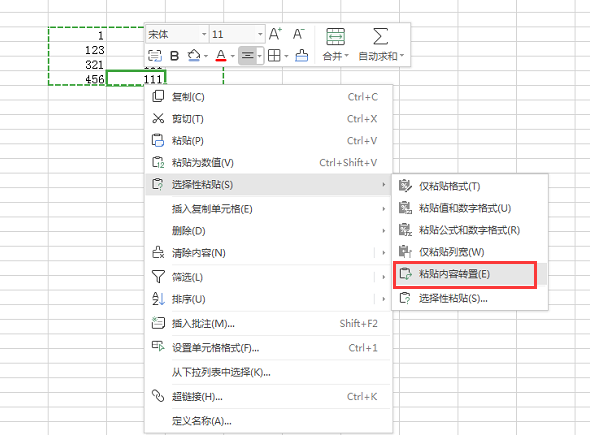Click the red font color icon

(x=221, y=56)
